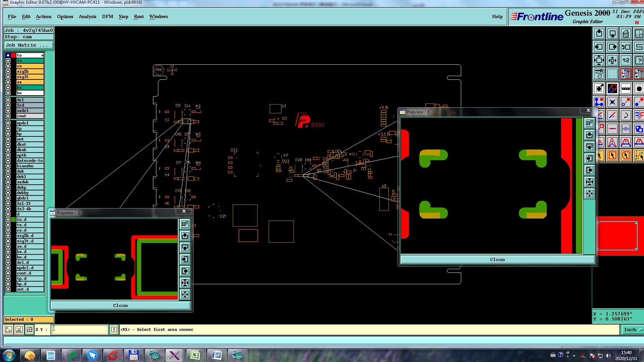Click the red color swatch of layer to
644x362 pixels.
tap(13, 55)
